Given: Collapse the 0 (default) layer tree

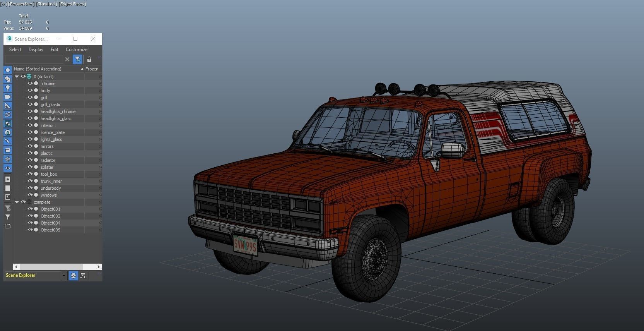Looking at the screenshot, I should (17, 77).
